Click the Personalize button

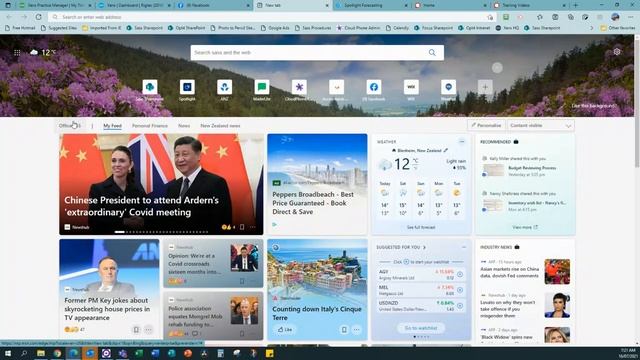486,126
